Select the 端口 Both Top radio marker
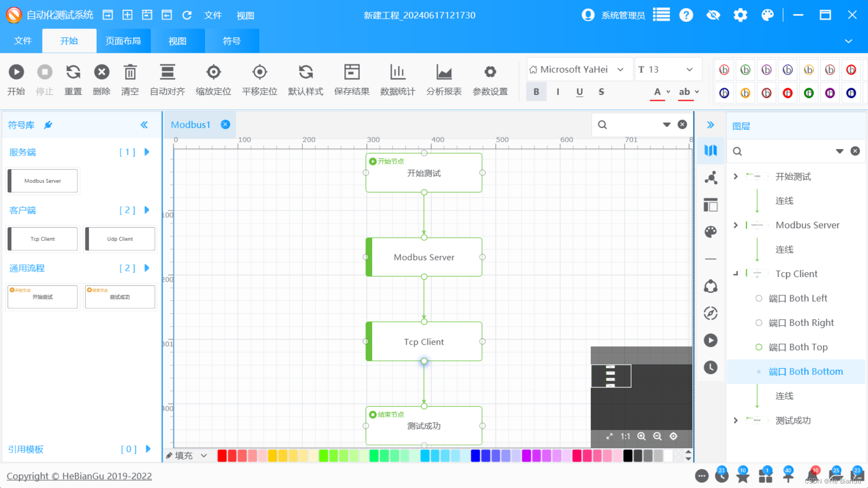This screenshot has height=488, width=868. pyautogui.click(x=759, y=347)
